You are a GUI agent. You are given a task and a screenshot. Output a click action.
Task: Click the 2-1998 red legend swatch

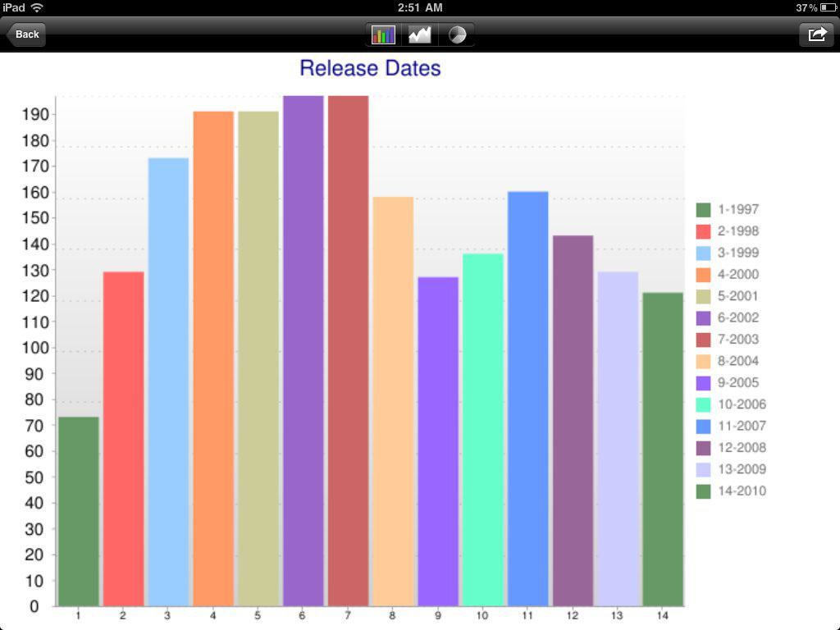(703, 231)
